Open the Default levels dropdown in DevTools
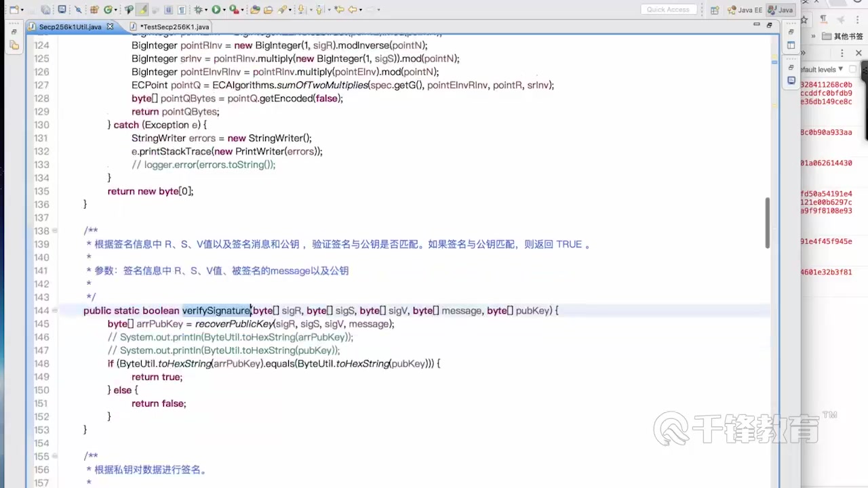This screenshot has width=868, height=488. pyautogui.click(x=822, y=69)
